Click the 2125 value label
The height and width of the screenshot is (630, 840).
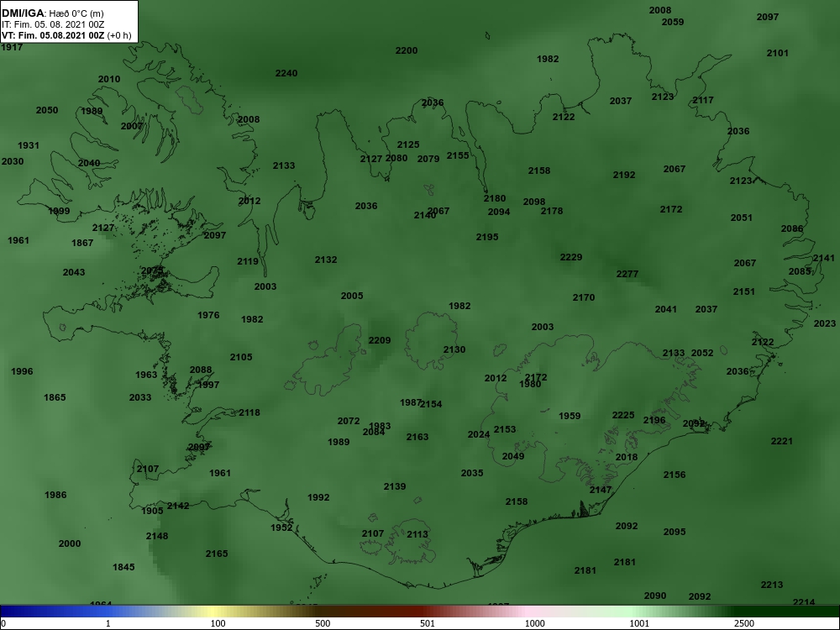[x=408, y=145]
